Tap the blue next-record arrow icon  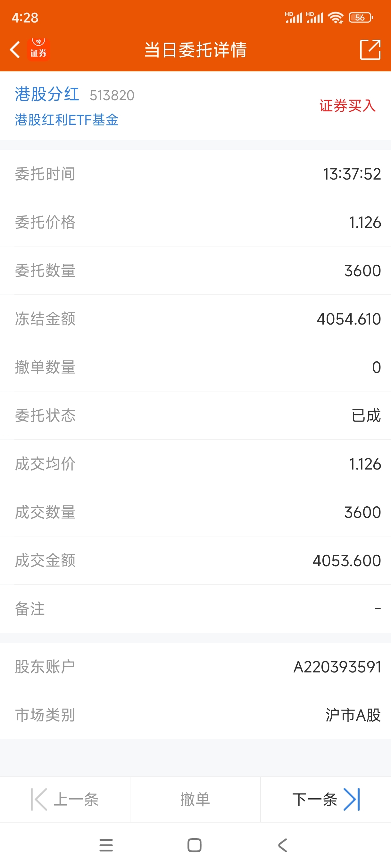[352, 799]
